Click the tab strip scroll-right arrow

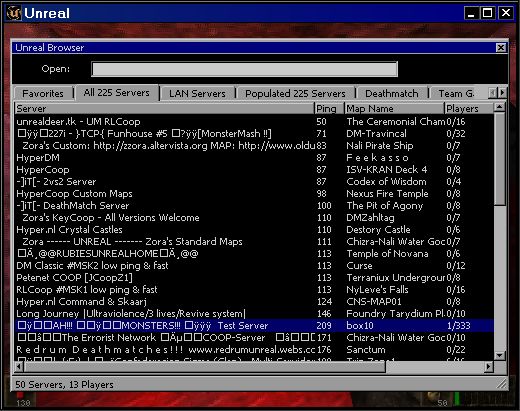[x=502, y=93]
